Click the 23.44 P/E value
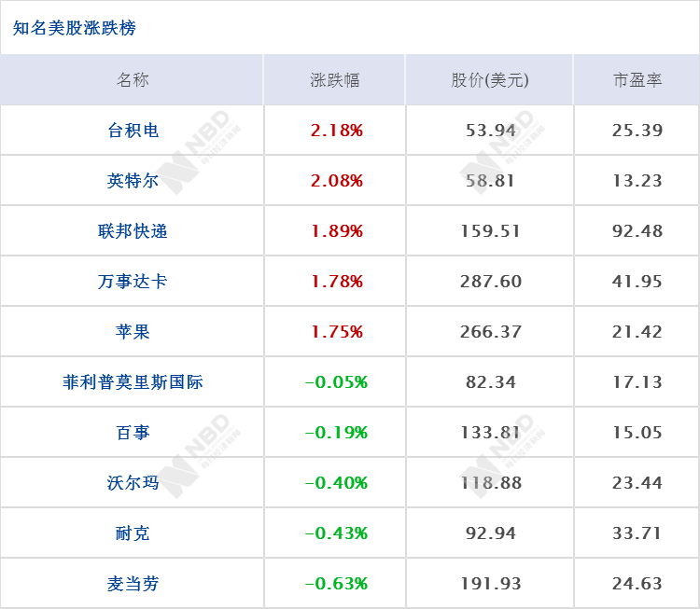700x609 pixels. coord(637,483)
